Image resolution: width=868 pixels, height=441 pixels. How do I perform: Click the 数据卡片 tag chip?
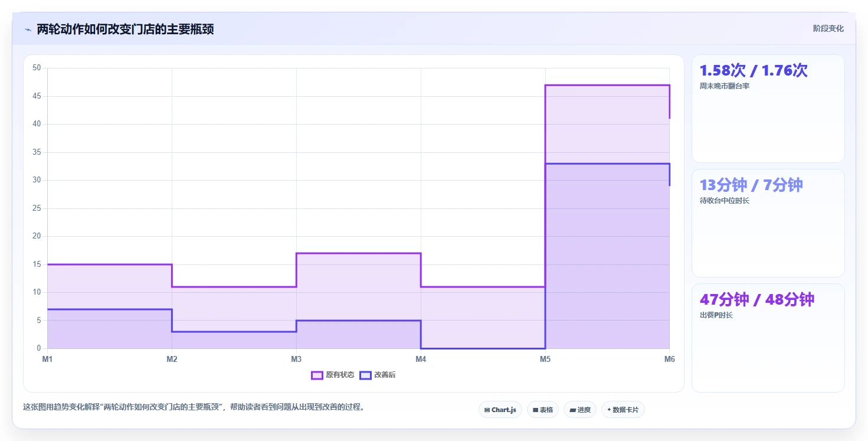[x=623, y=410]
